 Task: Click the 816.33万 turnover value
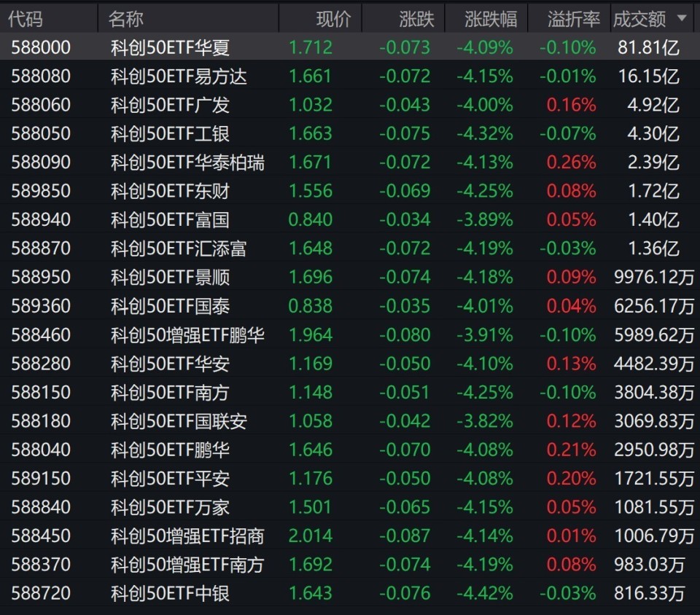tap(650, 593)
